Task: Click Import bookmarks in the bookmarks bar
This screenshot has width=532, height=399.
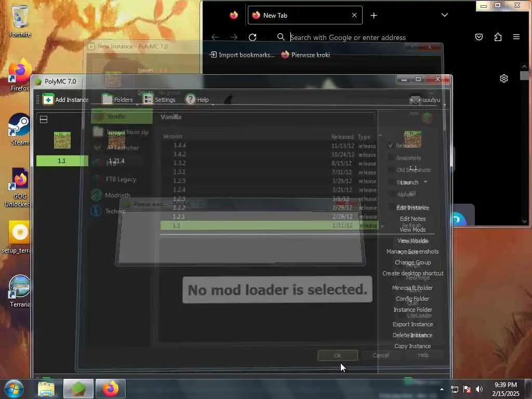Action: (243, 55)
